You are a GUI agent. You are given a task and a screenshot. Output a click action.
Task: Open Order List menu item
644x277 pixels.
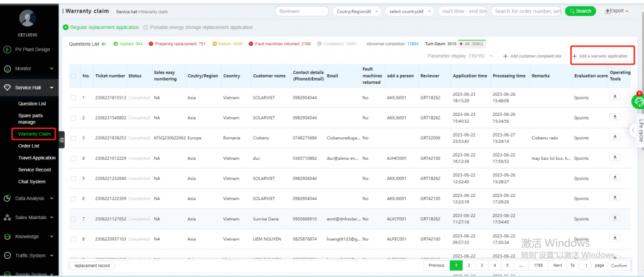tap(29, 146)
